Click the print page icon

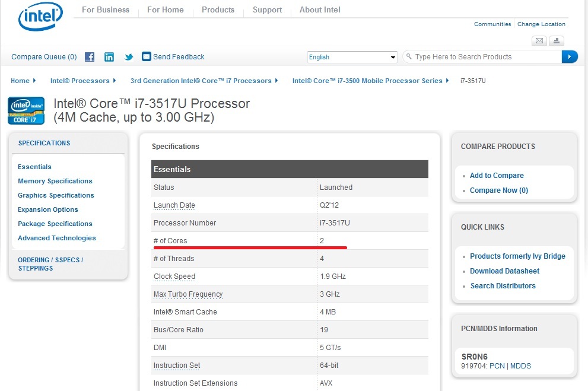[556, 41]
